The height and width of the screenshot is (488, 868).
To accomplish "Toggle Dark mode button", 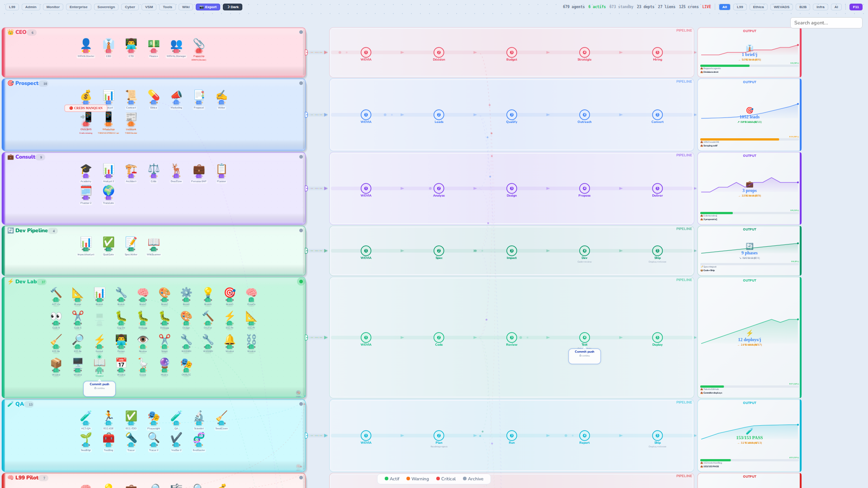I will [232, 7].
